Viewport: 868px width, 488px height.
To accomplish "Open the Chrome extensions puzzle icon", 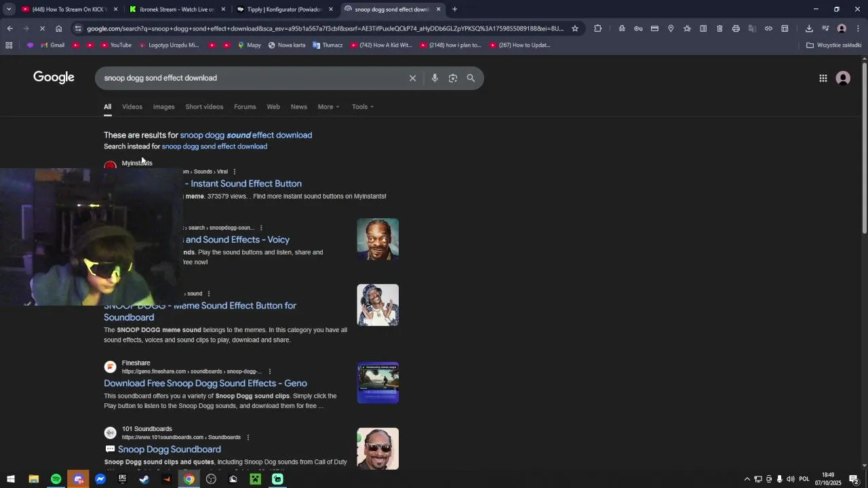I will tap(597, 28).
